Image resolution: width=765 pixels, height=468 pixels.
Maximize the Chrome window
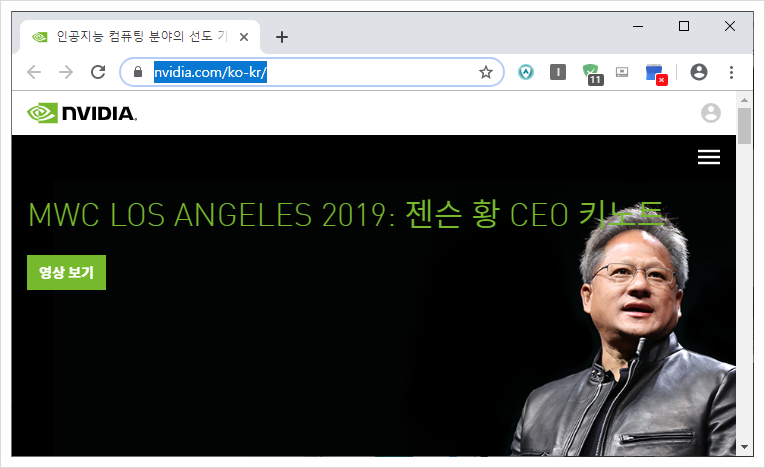pos(684,26)
